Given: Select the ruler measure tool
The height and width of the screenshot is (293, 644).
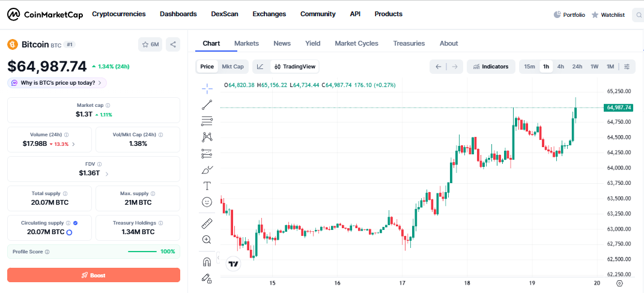Looking at the screenshot, I should tap(207, 223).
